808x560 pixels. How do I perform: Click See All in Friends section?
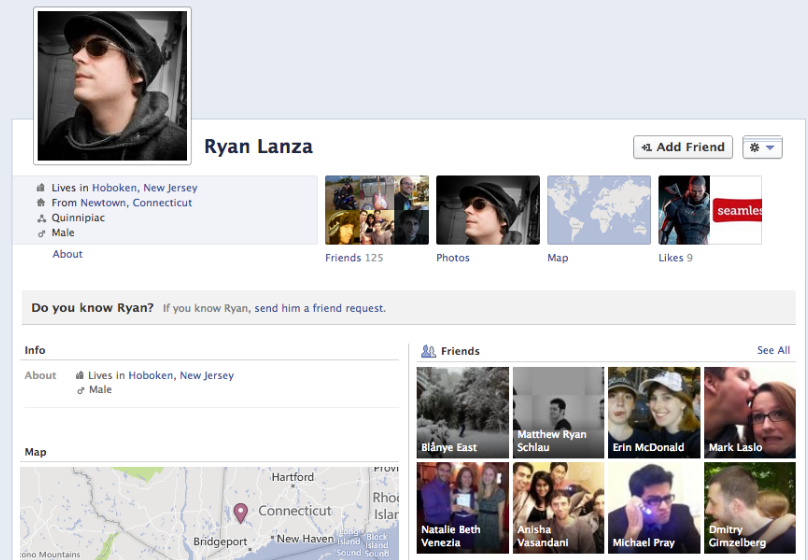click(x=773, y=350)
